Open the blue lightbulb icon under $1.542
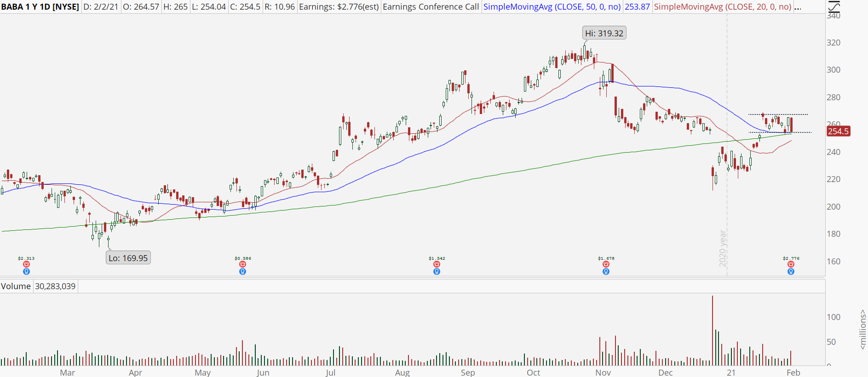This screenshot has height=377, width=868. point(437,272)
